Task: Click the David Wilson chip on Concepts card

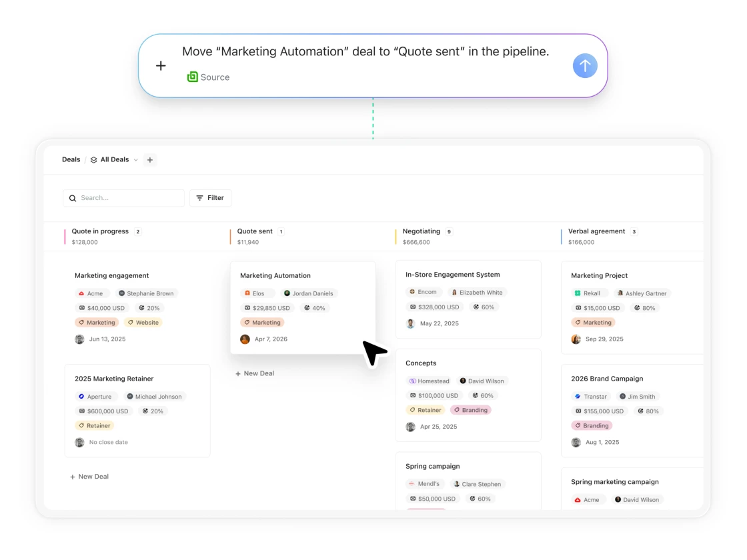Action: pyautogui.click(x=482, y=381)
